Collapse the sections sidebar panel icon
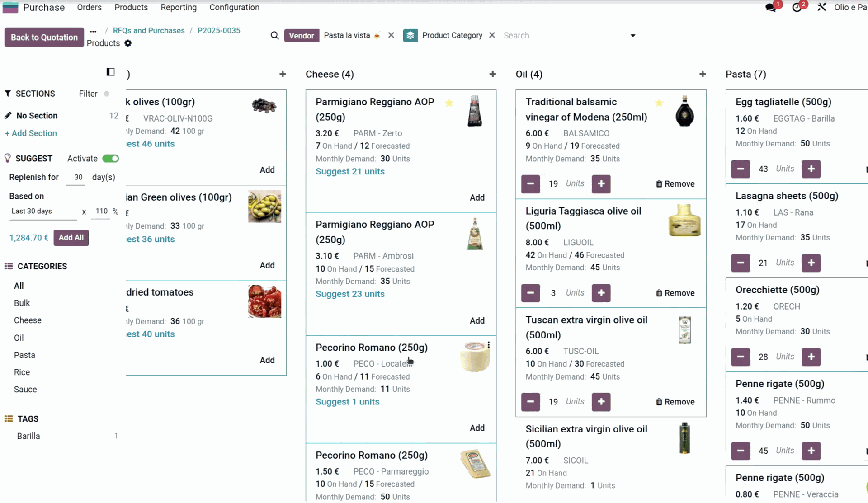This screenshot has height=503, width=868. (110, 71)
